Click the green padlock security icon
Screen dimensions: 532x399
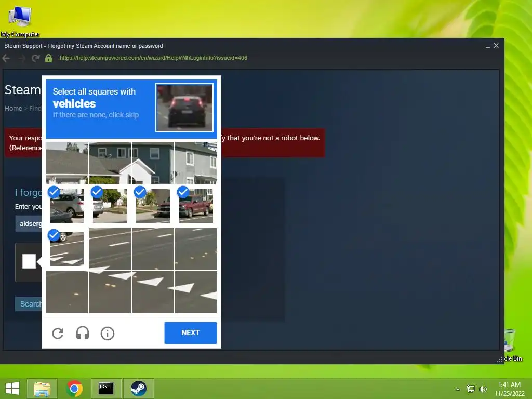(x=49, y=58)
